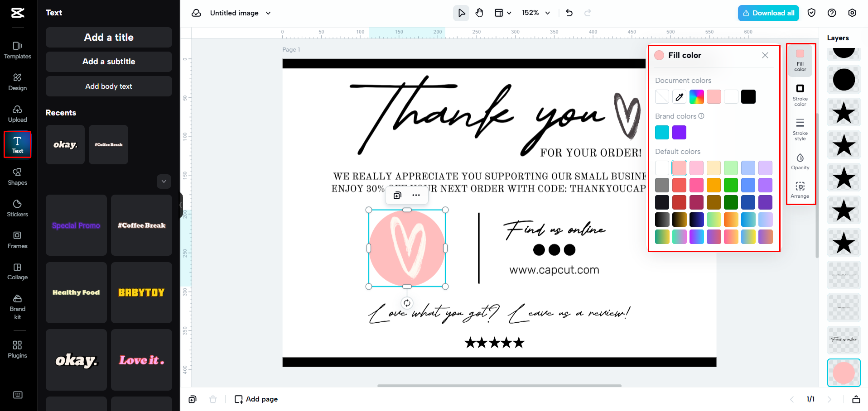Viewport: 868px width, 411px height.
Task: Choose the 'Healthy Food' text template
Action: (x=76, y=292)
